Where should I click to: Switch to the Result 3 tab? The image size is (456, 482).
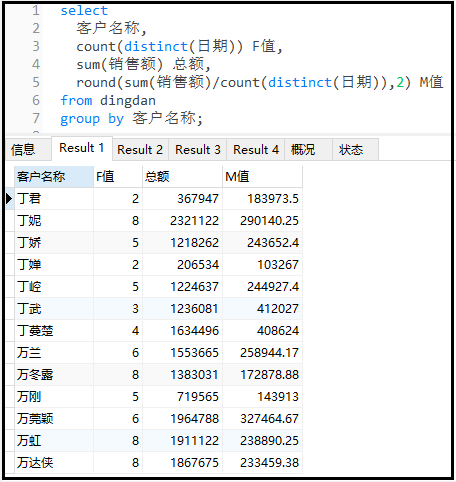coord(198,150)
